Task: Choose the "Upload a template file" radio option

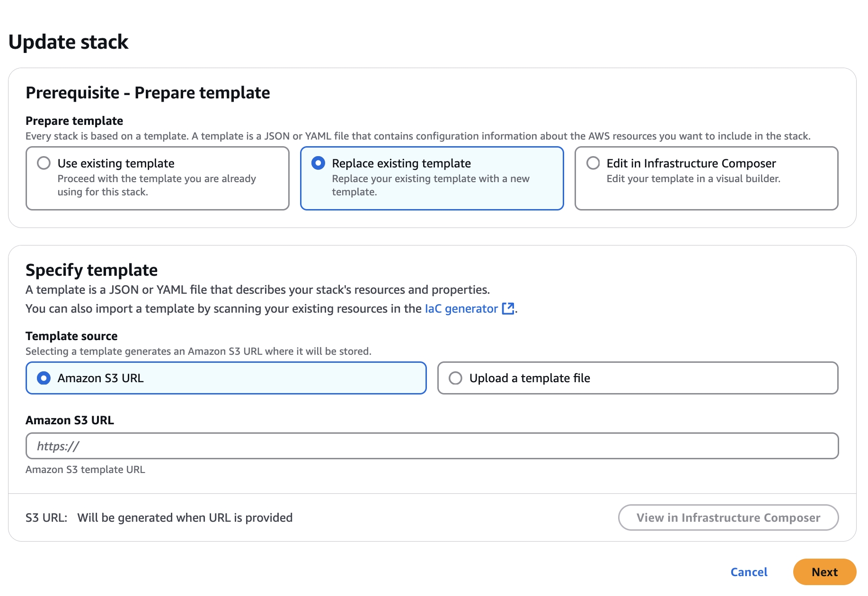Action: click(455, 378)
